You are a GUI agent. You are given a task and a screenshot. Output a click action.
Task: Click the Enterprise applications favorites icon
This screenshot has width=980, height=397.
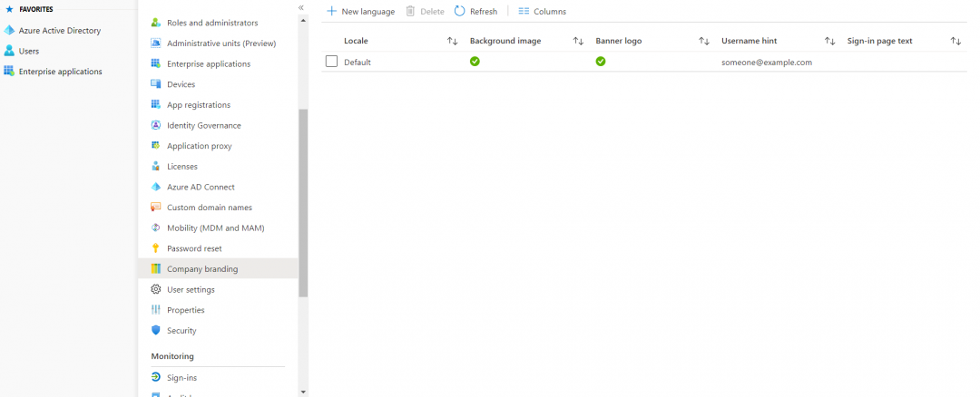9,72
